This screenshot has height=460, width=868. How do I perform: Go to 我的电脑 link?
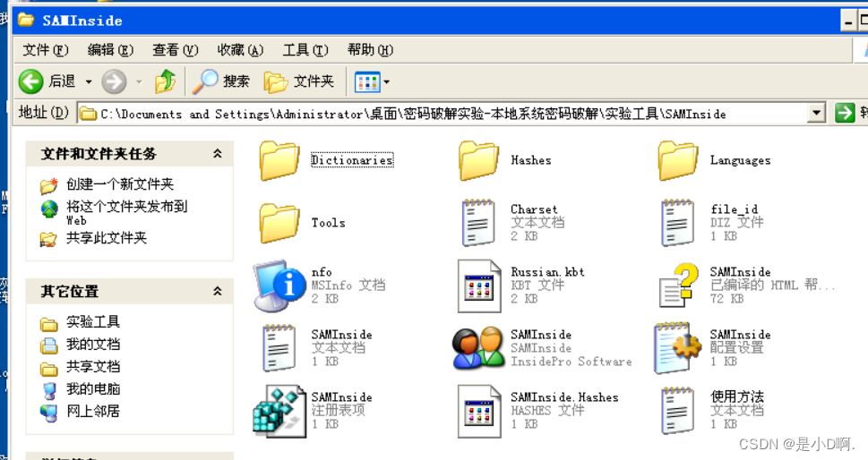(93, 388)
